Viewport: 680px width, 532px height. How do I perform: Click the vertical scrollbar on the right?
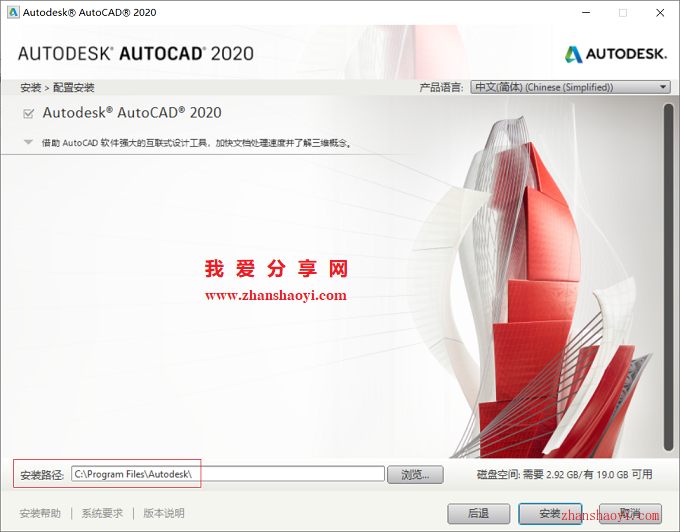coord(668,277)
